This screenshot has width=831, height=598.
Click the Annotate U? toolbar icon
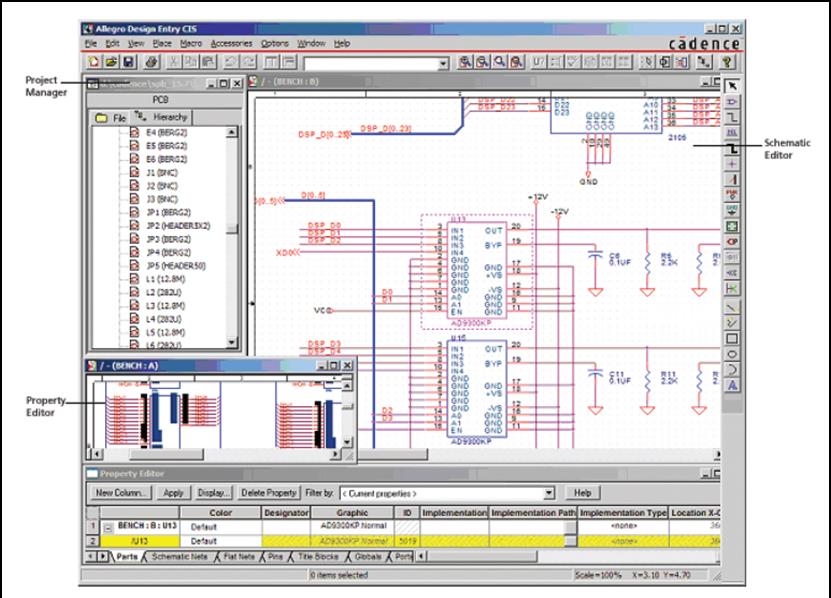pos(538,62)
